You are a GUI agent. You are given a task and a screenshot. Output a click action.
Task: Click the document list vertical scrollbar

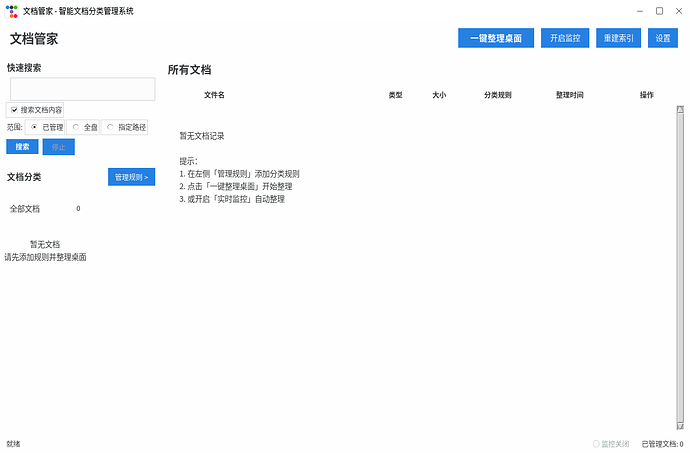681,260
